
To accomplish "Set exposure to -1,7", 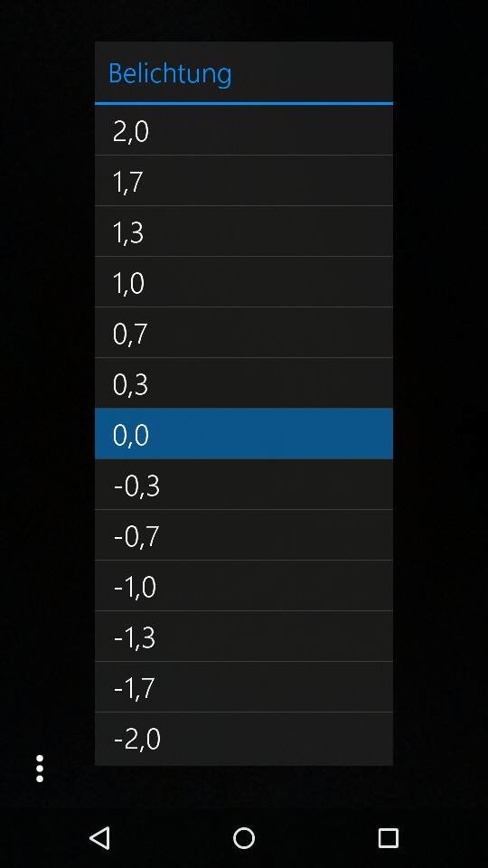I will tap(244, 687).
